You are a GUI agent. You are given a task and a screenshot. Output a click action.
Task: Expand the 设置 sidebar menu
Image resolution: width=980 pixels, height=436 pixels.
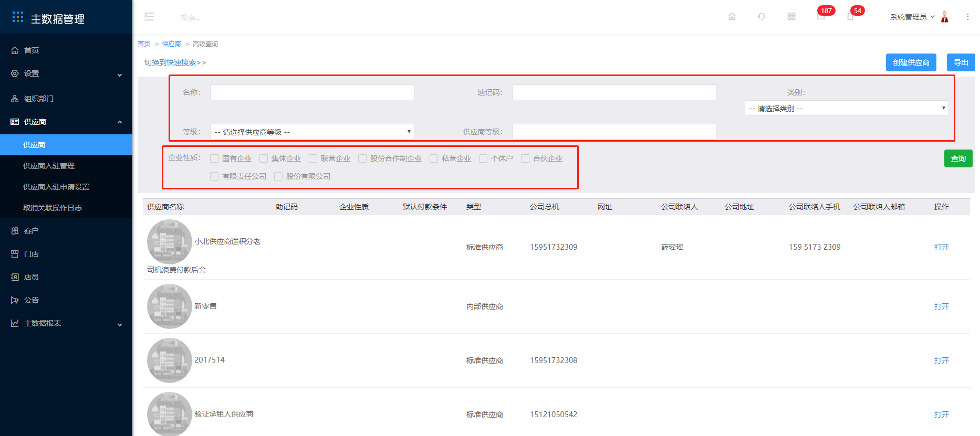click(66, 73)
